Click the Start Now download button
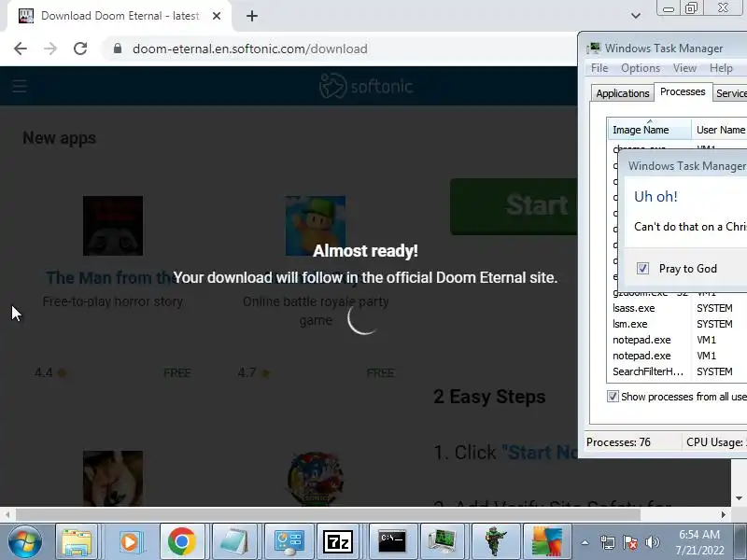The width and height of the screenshot is (747, 560). (x=514, y=206)
